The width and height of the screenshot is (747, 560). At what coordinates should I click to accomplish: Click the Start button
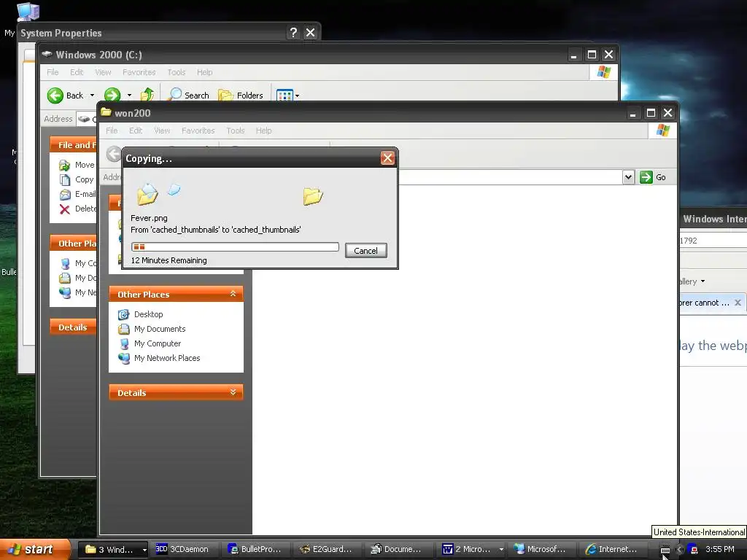(35, 549)
